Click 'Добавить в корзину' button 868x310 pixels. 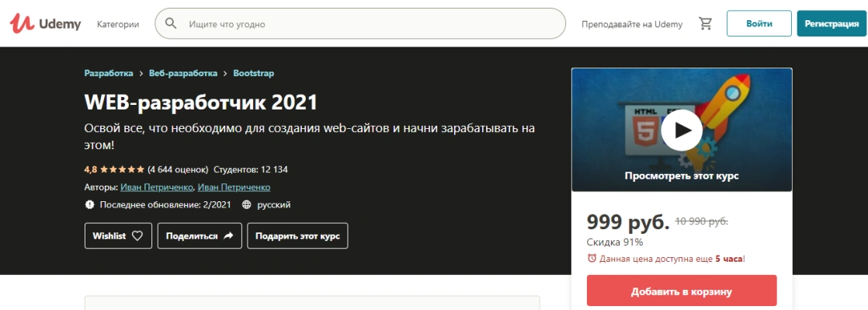[682, 291]
